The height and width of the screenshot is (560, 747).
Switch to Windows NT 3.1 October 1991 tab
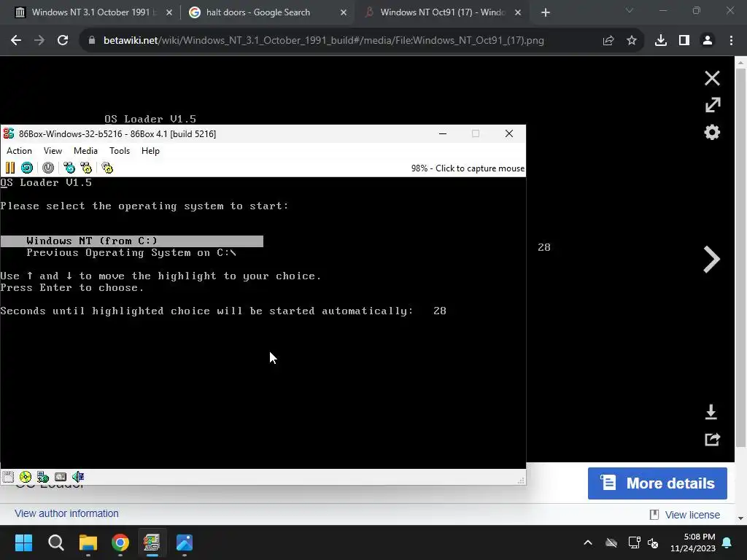coord(90,12)
